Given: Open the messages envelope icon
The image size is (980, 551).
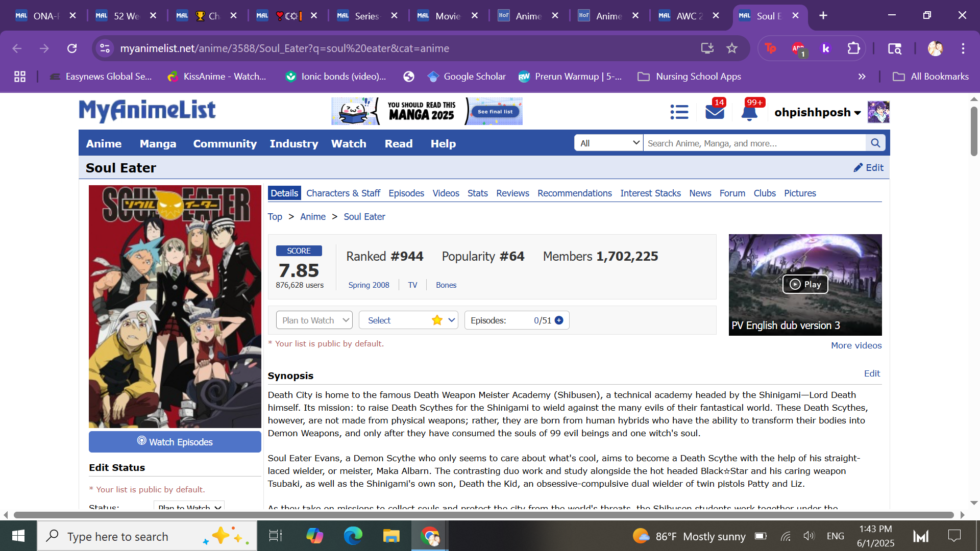Looking at the screenshot, I should (715, 112).
